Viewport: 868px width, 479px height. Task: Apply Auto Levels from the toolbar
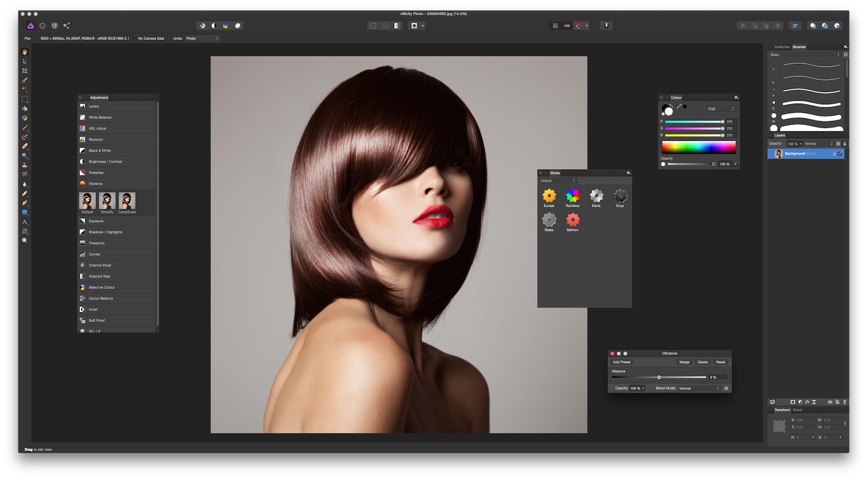click(202, 25)
